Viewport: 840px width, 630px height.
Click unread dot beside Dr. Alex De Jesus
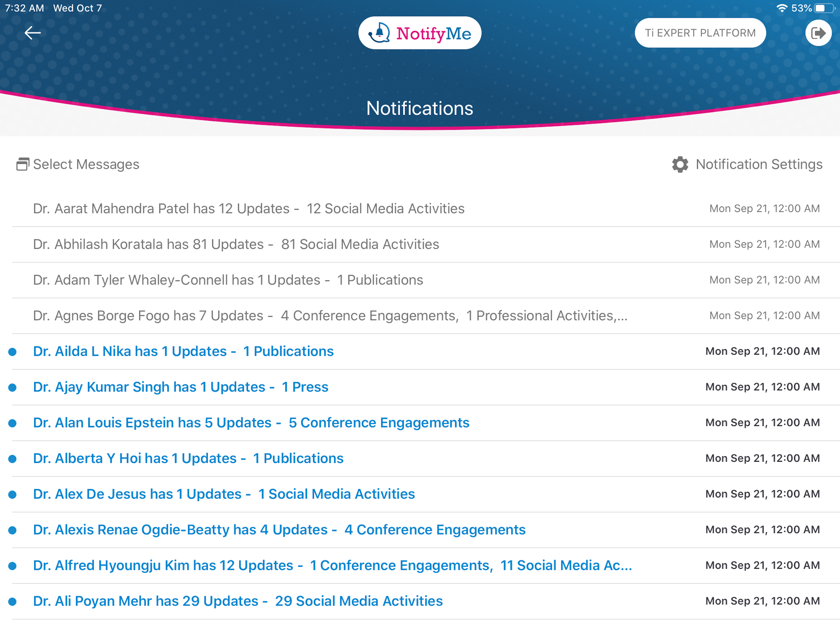pyautogui.click(x=13, y=495)
